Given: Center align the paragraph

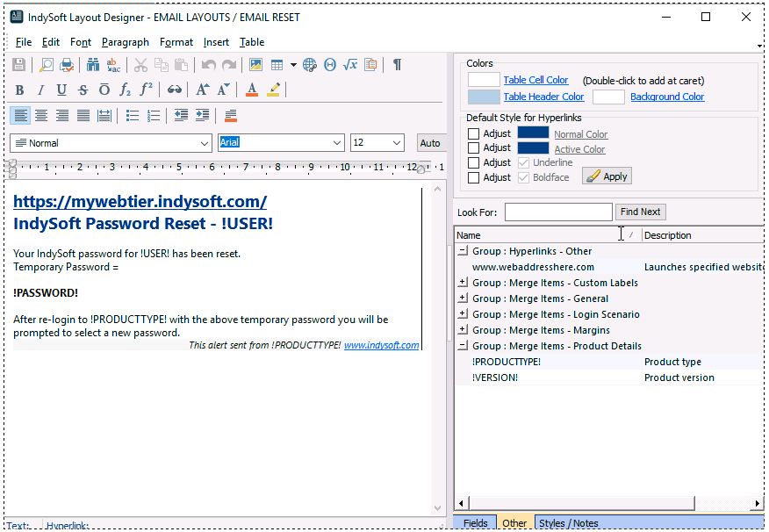Looking at the screenshot, I should coord(41,116).
